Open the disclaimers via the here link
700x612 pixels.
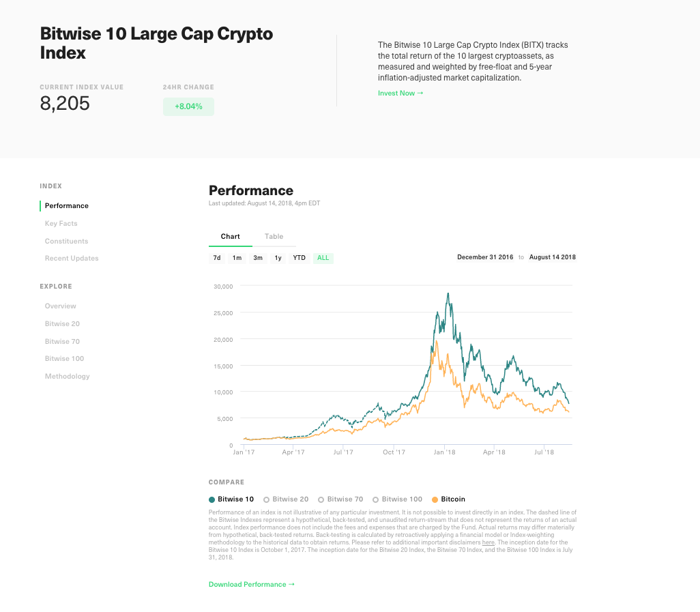pos(488,542)
